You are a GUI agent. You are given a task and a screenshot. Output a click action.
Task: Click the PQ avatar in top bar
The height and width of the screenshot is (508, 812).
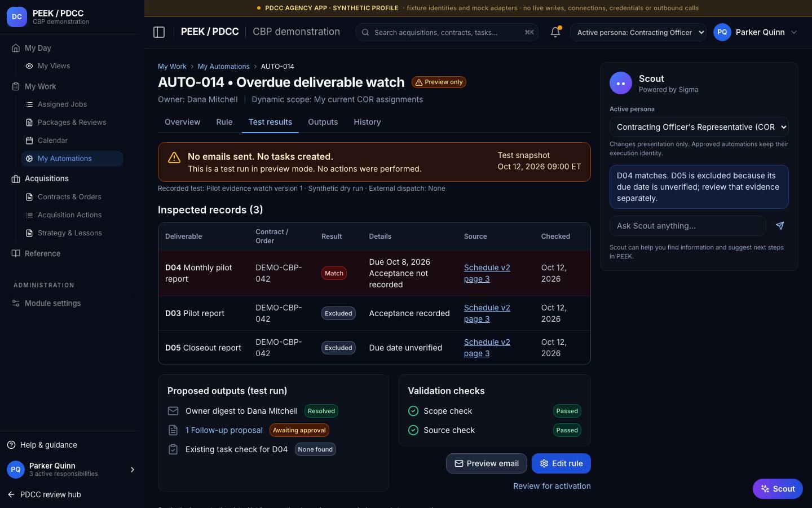pyautogui.click(x=722, y=32)
